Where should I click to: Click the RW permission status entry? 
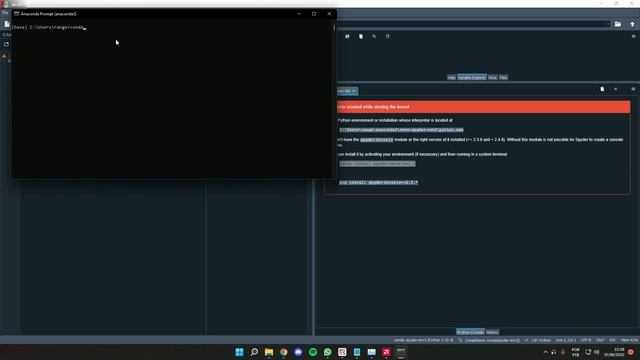coord(612,340)
